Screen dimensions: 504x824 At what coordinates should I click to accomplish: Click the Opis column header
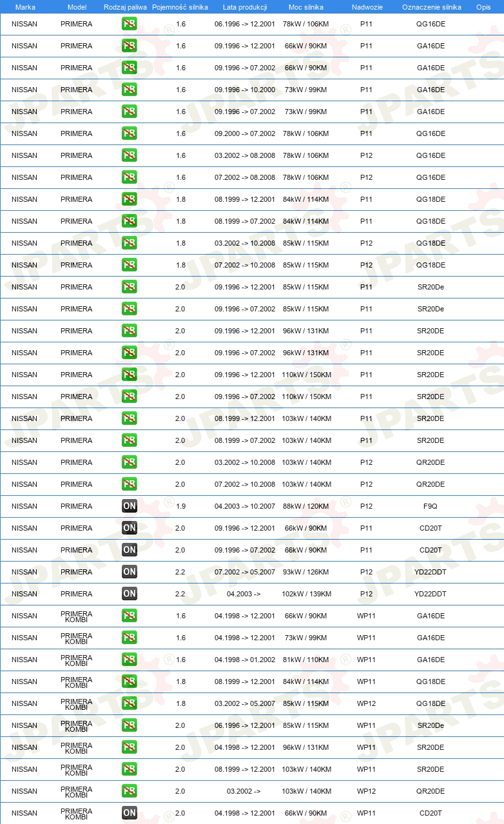[x=483, y=7]
